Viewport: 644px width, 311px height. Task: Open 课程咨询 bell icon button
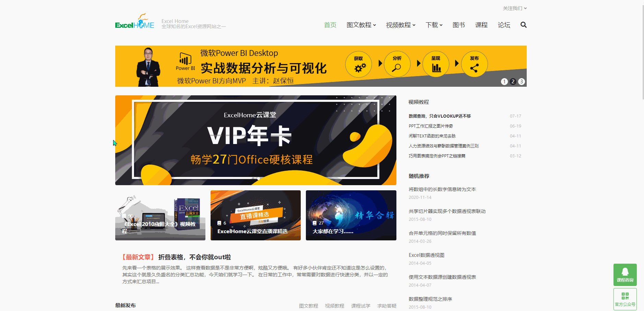(625, 275)
